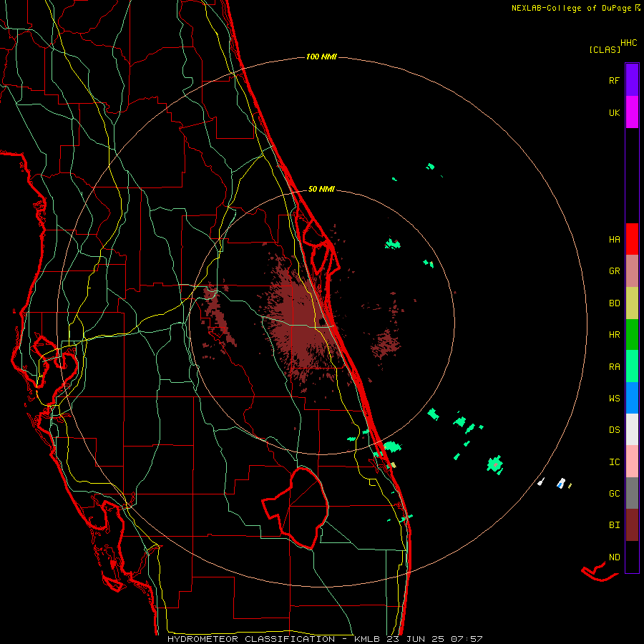This screenshot has height=644, width=644.
Task: Click the "UK" legend label
Action: tap(614, 113)
